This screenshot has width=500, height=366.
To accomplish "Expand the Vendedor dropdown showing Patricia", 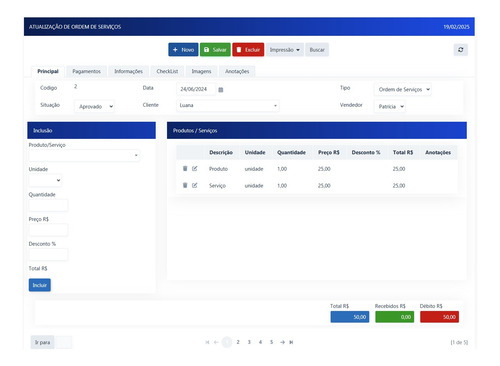I will click(x=390, y=107).
